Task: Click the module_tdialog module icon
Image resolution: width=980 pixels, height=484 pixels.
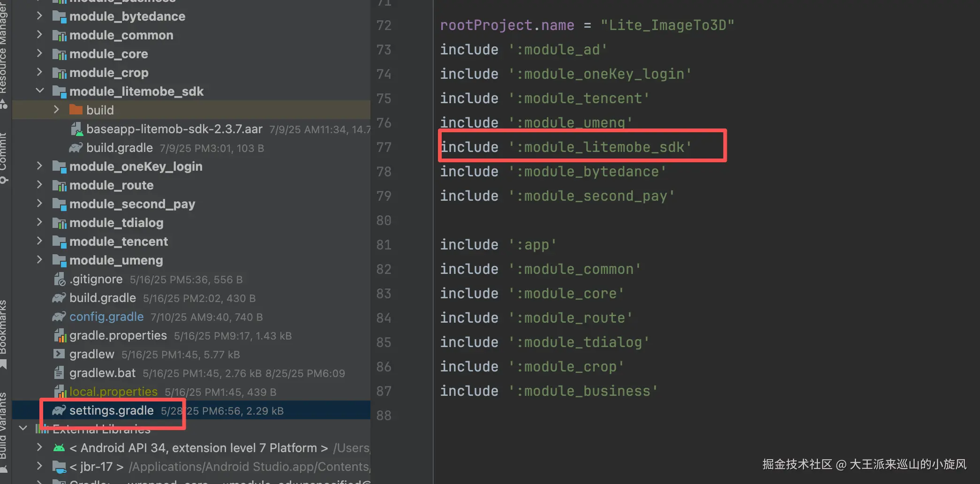Action: [x=59, y=223]
